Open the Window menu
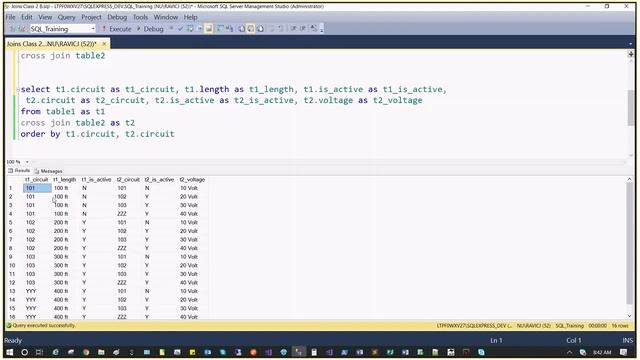Screen dimensions: 640x360 point(166,17)
